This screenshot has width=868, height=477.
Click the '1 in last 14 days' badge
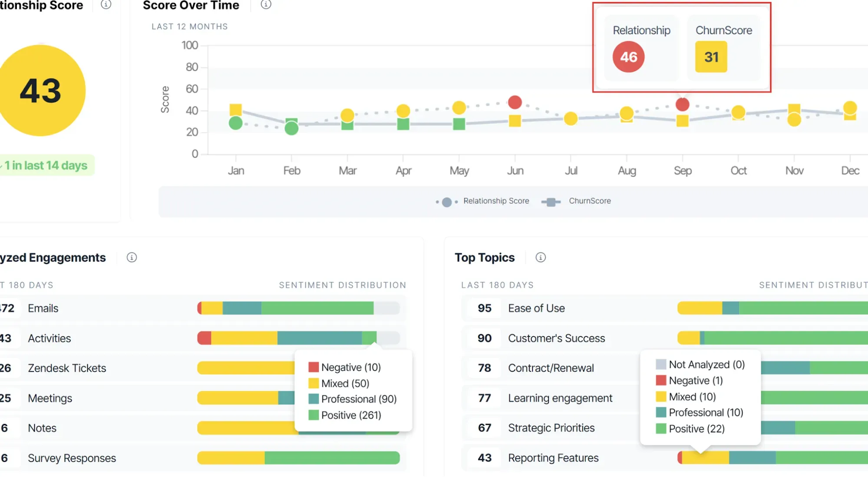[x=46, y=166]
